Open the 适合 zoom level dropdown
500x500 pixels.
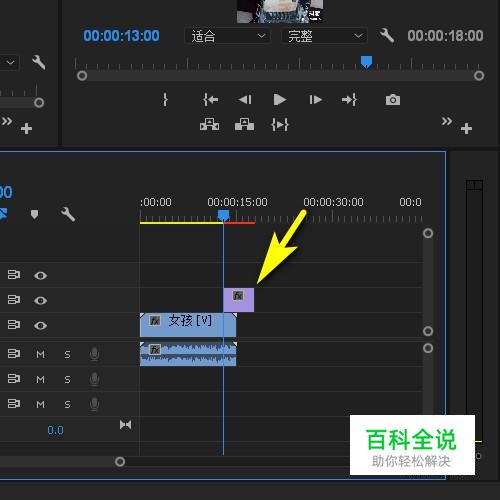(x=228, y=36)
